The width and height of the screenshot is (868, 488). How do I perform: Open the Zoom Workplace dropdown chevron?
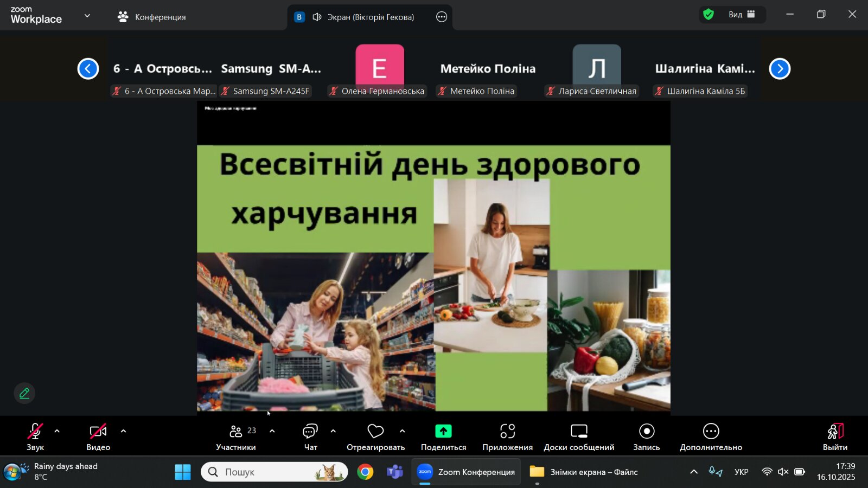(x=87, y=16)
